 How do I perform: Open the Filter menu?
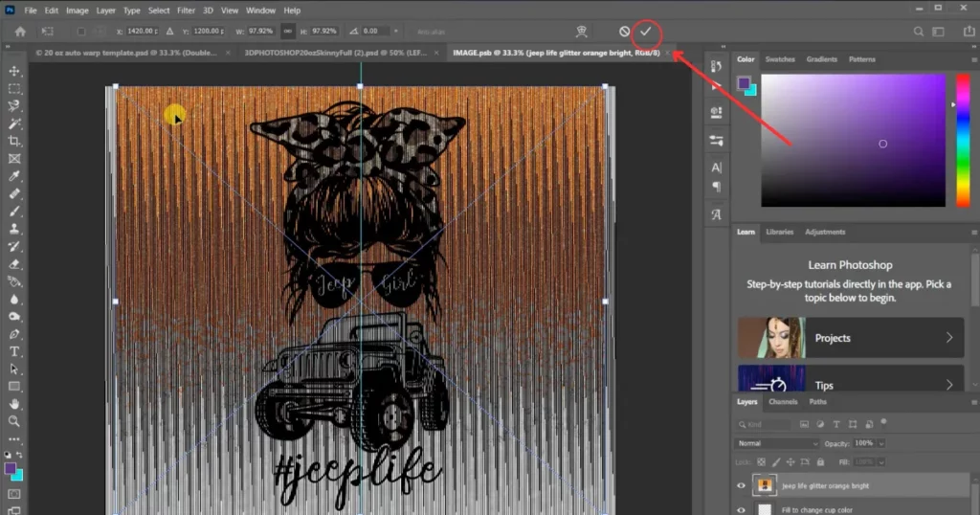click(x=186, y=11)
